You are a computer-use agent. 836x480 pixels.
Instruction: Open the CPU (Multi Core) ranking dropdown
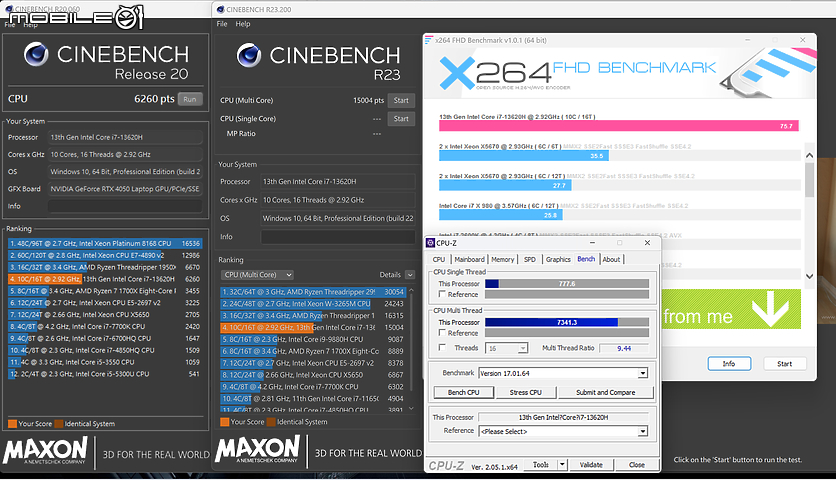tap(258, 275)
